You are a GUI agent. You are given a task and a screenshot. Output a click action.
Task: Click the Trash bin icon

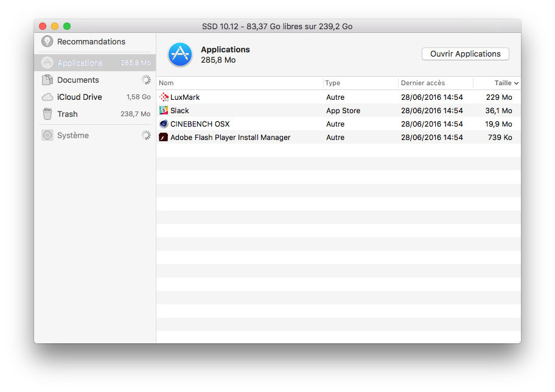click(x=47, y=114)
